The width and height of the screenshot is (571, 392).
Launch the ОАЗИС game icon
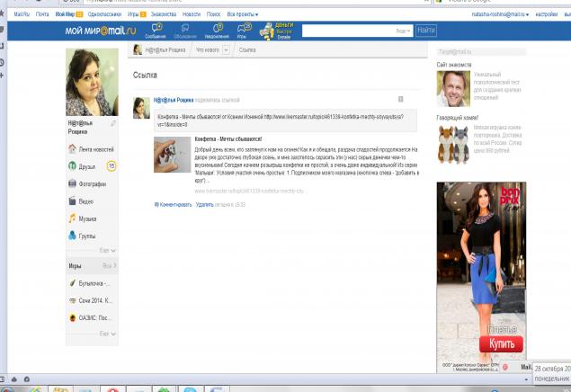pos(72,317)
